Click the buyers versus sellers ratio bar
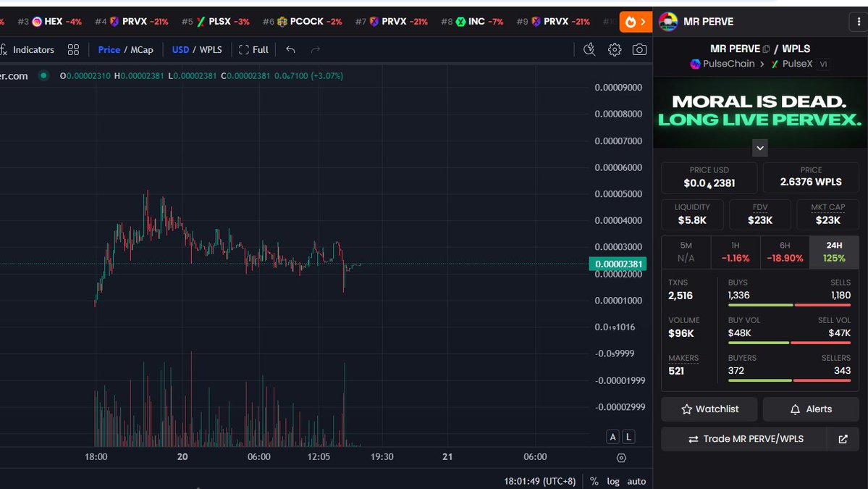 click(x=789, y=380)
